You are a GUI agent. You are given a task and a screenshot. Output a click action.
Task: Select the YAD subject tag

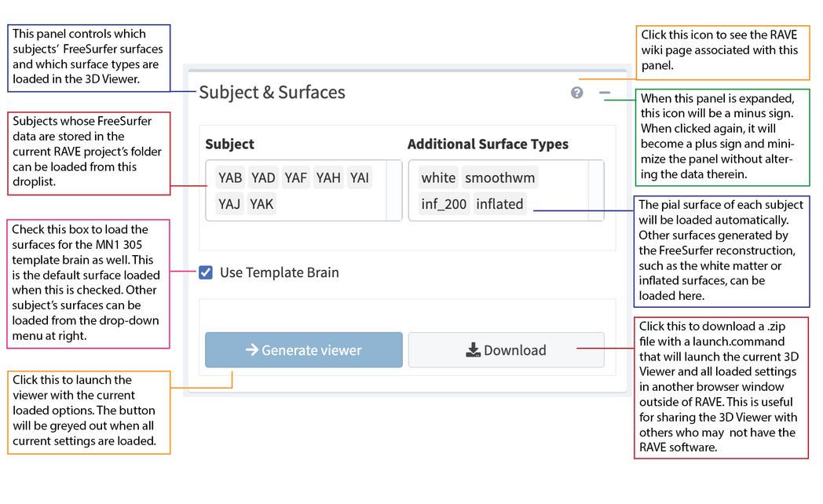263,177
